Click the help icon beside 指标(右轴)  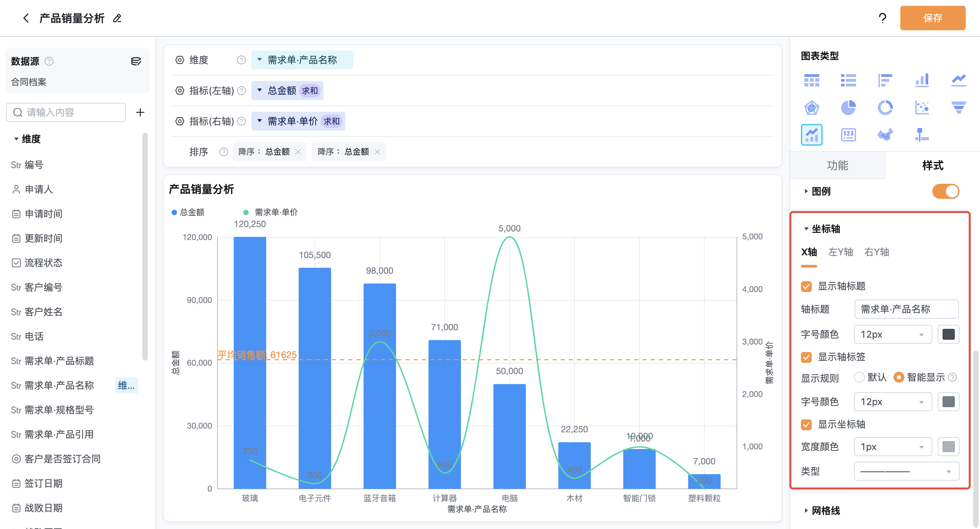241,121
